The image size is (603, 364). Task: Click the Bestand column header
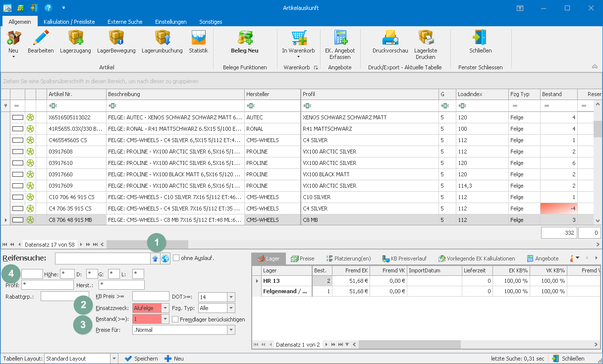[559, 94]
